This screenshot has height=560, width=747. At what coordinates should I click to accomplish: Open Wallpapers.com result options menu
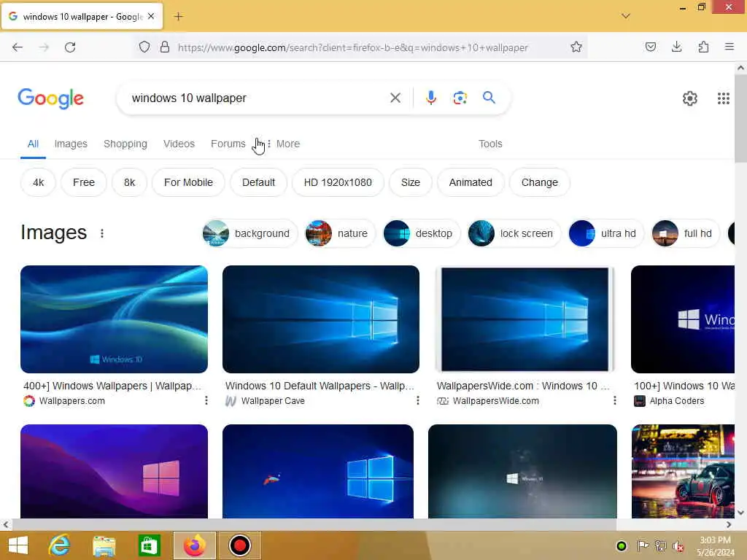click(x=206, y=400)
